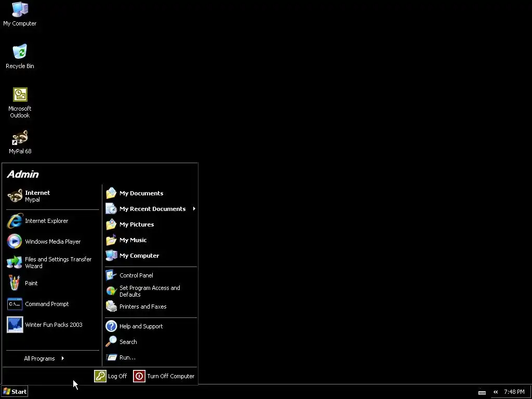Open Search label in Start menu
Screen dimensions: 532x399
pyautogui.click(x=128, y=342)
